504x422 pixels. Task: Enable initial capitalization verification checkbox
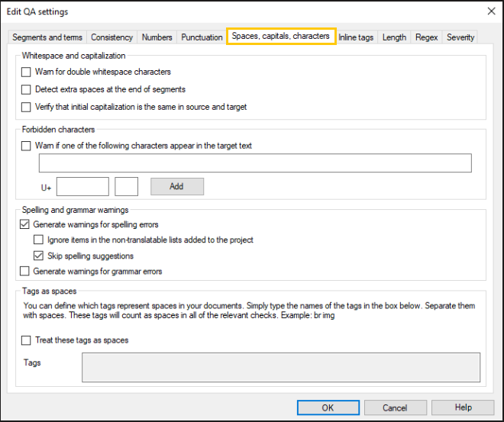tap(27, 108)
